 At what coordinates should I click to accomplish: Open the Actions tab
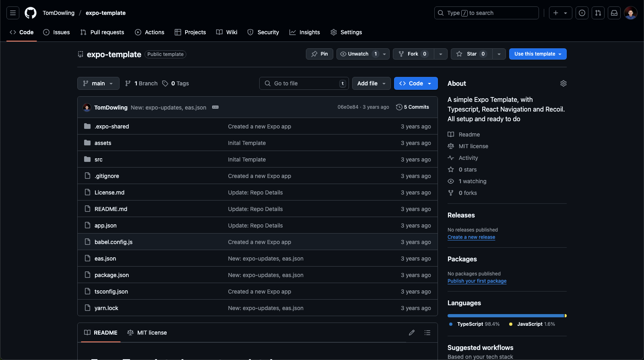coord(150,32)
